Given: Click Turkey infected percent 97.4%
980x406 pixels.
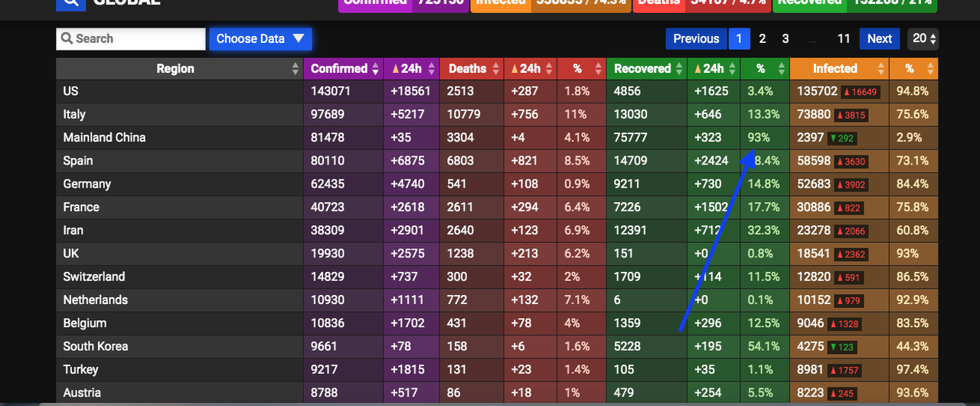Looking at the screenshot, I should point(913,369).
